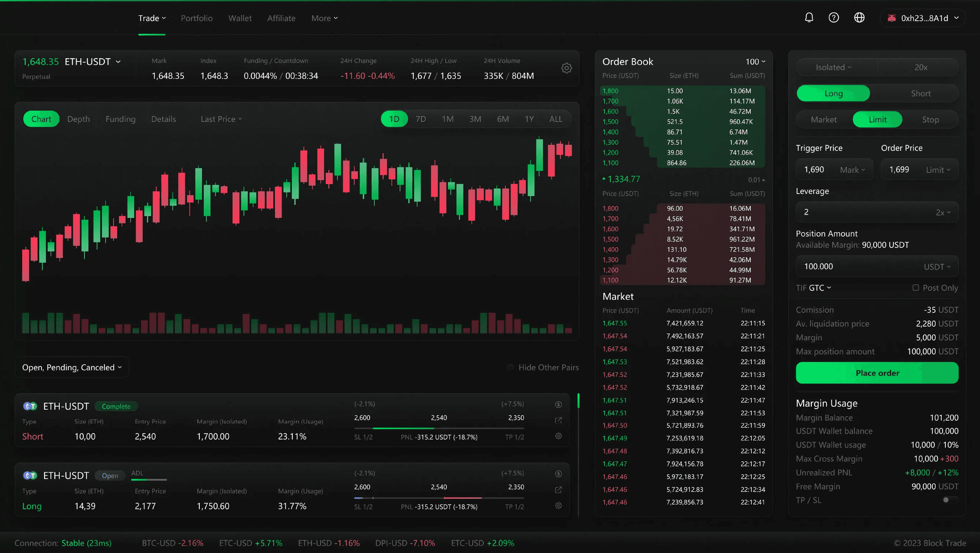Open the notifications bell icon
This screenshot has height=553, width=980.
pos(809,18)
